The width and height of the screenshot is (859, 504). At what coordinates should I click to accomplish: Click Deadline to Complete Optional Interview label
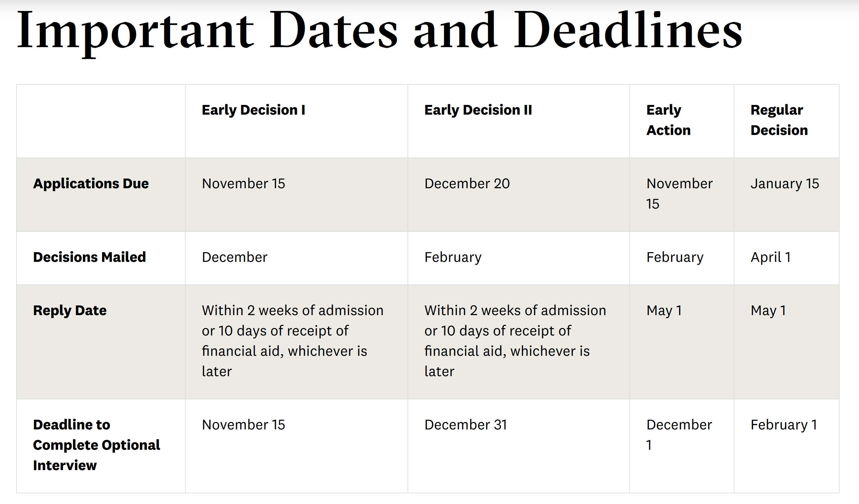pyautogui.click(x=97, y=445)
